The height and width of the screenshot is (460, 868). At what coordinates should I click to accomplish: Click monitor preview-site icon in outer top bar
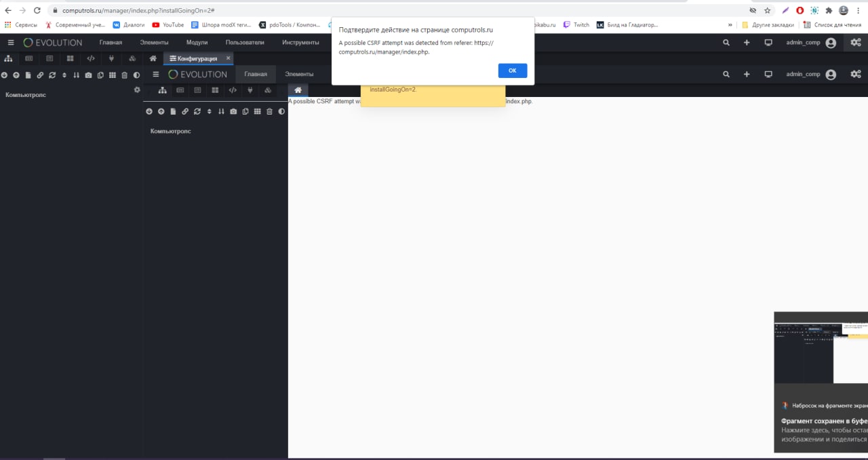tap(768, 42)
